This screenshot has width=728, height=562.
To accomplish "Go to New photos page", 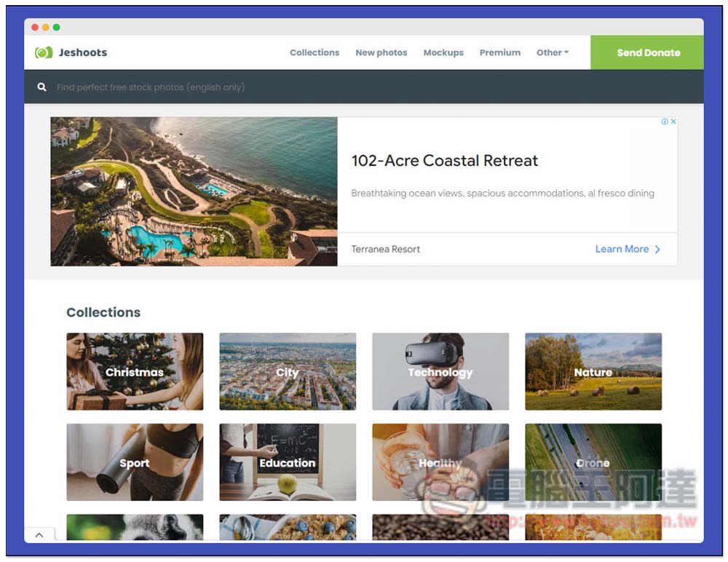I will (381, 52).
